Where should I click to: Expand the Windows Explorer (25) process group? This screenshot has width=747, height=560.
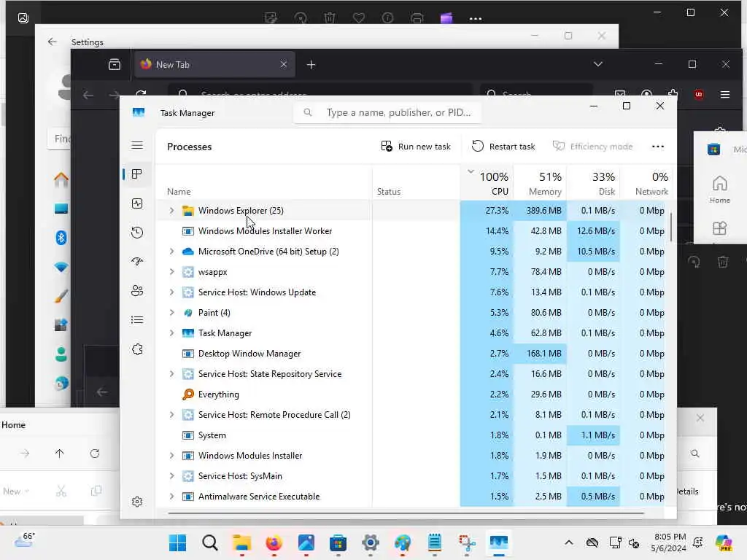coord(171,211)
